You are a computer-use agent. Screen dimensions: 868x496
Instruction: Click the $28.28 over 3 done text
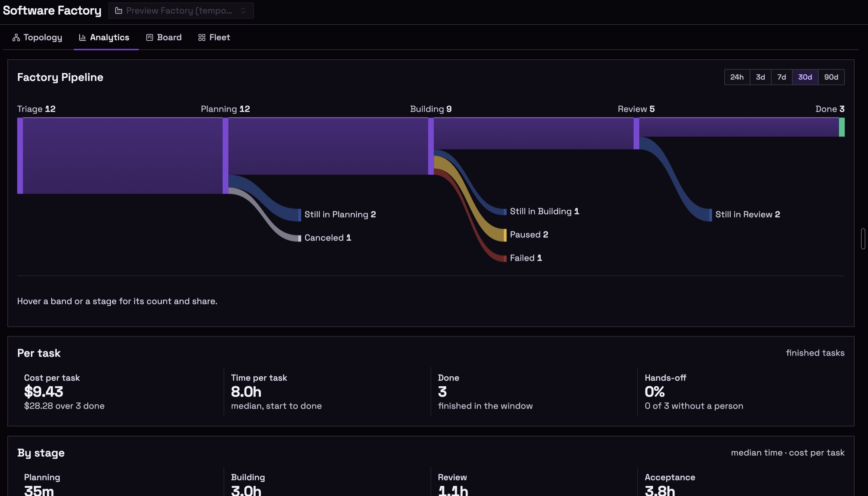click(x=64, y=406)
